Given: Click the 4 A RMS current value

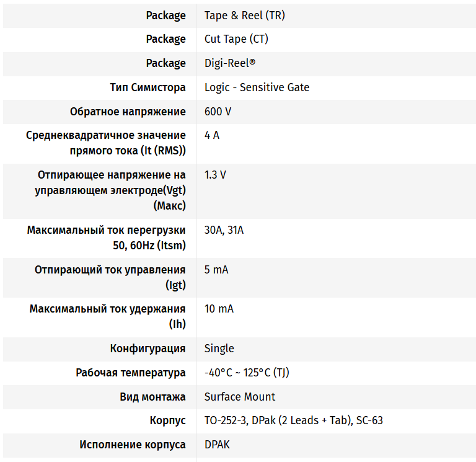Looking at the screenshot, I should pos(212,135).
